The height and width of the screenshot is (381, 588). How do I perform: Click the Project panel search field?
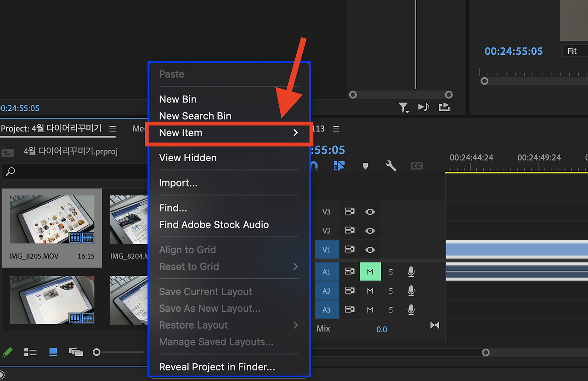click(x=75, y=171)
